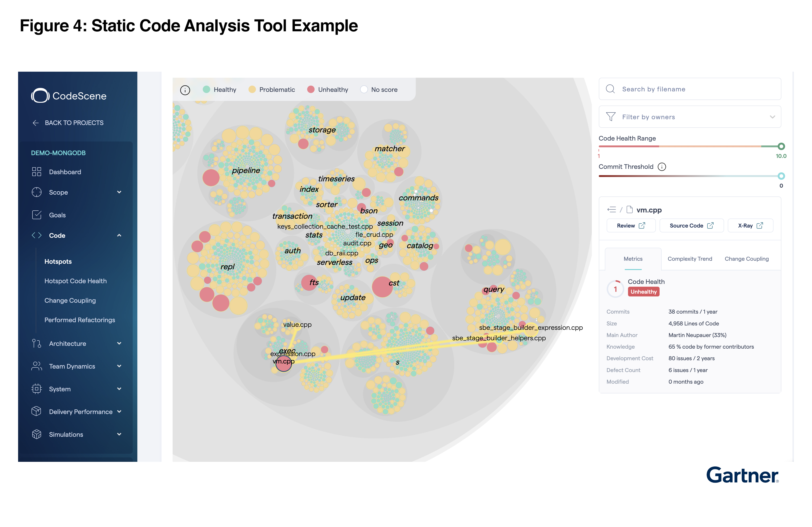This screenshot has height=527, width=812.
Task: Click the Review button
Action: [x=631, y=226]
